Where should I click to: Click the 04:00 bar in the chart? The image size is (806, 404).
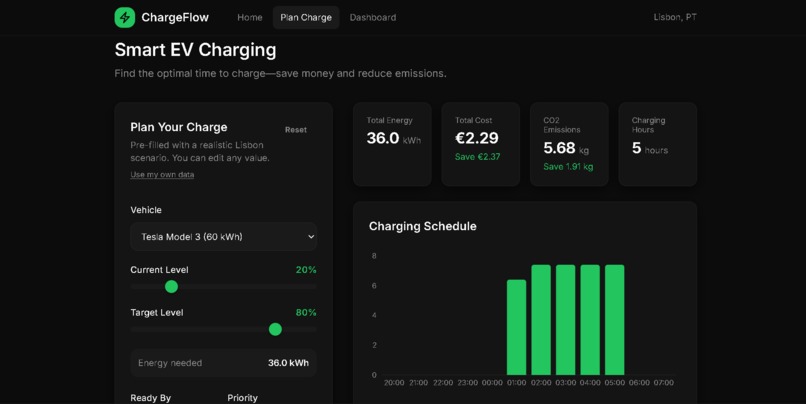click(590, 320)
